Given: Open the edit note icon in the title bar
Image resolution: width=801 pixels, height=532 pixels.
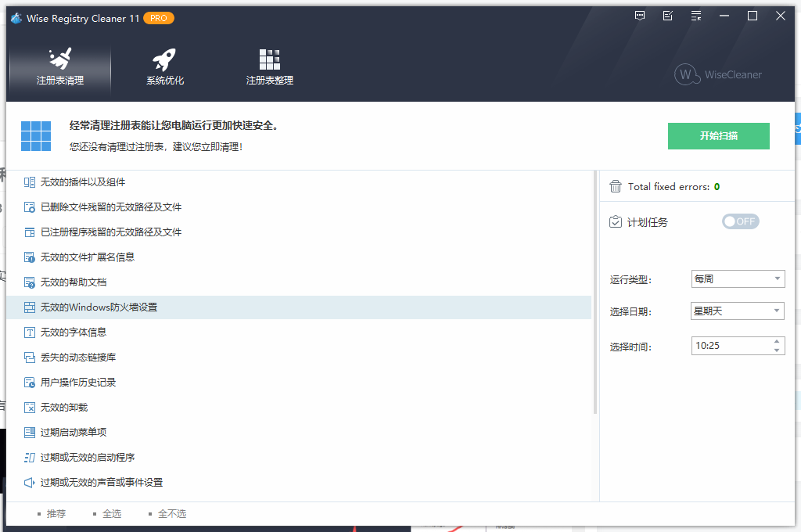Looking at the screenshot, I should [668, 16].
